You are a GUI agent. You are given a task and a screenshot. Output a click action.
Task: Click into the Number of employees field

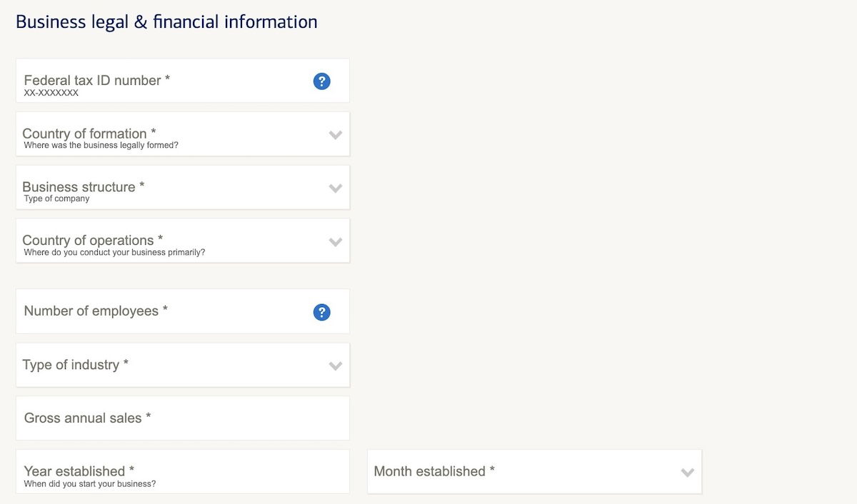click(x=183, y=311)
